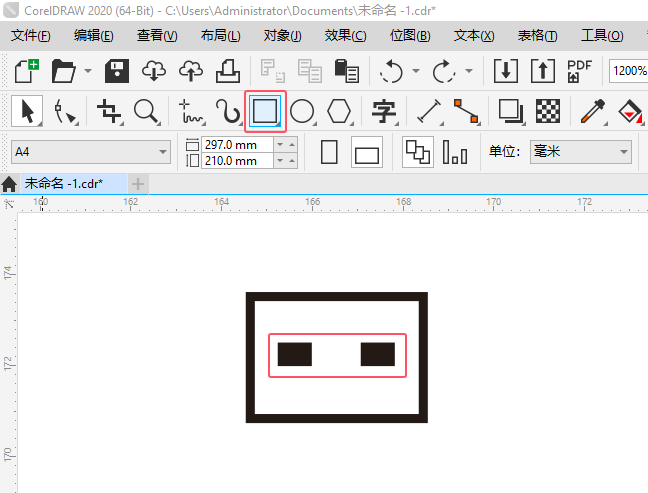Select the Interactive Fill tool

point(630,112)
